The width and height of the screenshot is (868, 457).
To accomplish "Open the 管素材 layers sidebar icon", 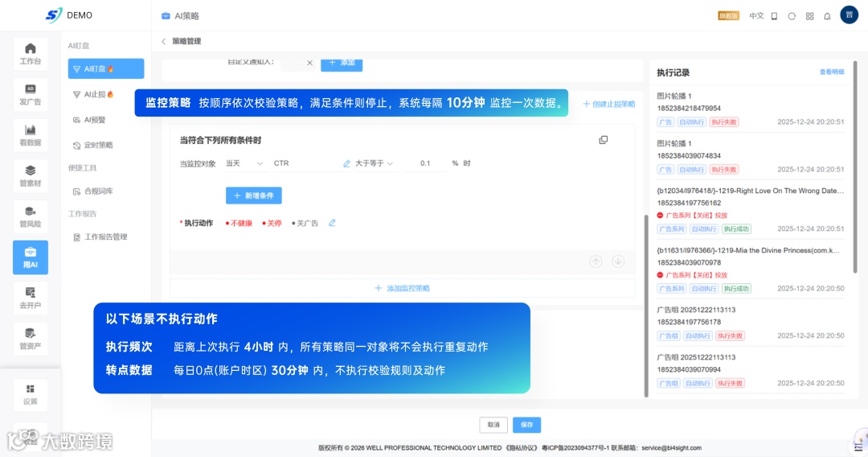I will pyautogui.click(x=31, y=175).
